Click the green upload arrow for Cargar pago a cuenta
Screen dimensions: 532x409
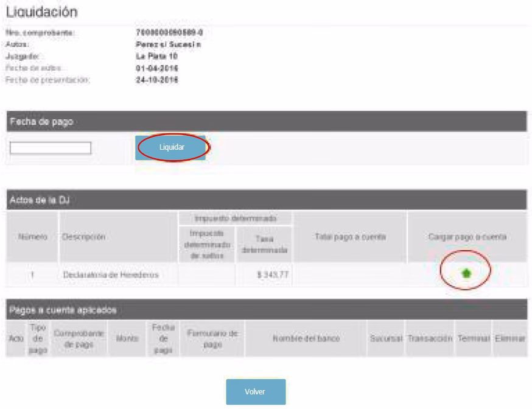click(x=467, y=274)
